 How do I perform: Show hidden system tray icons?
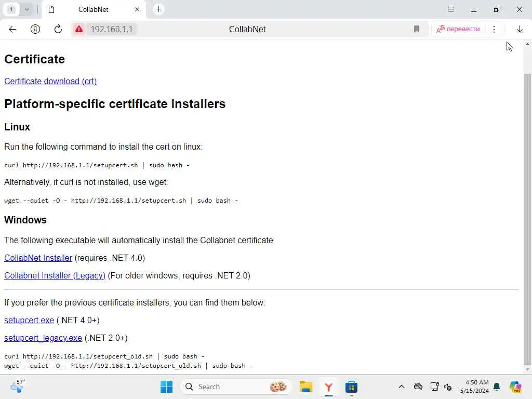click(x=402, y=387)
